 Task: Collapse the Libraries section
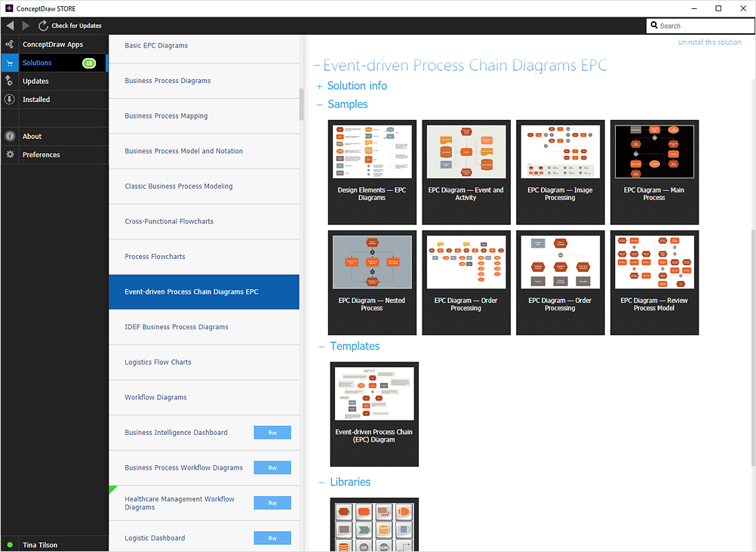click(x=321, y=483)
